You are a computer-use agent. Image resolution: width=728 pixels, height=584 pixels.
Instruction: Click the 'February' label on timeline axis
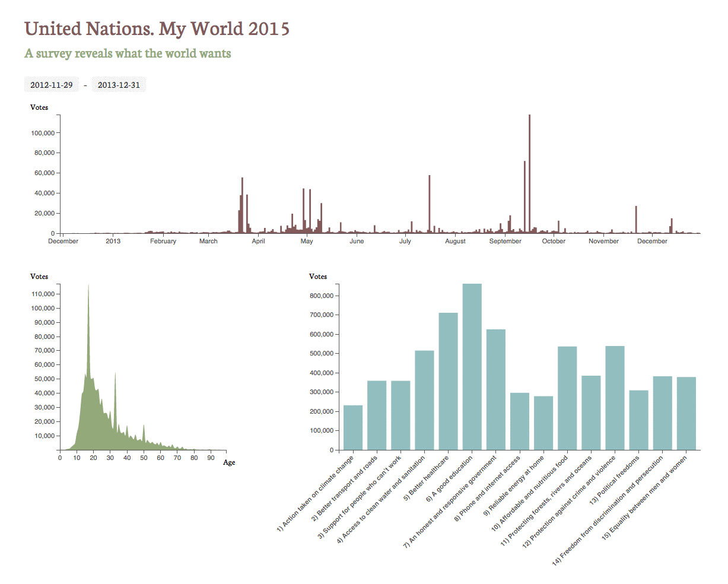coord(163,241)
